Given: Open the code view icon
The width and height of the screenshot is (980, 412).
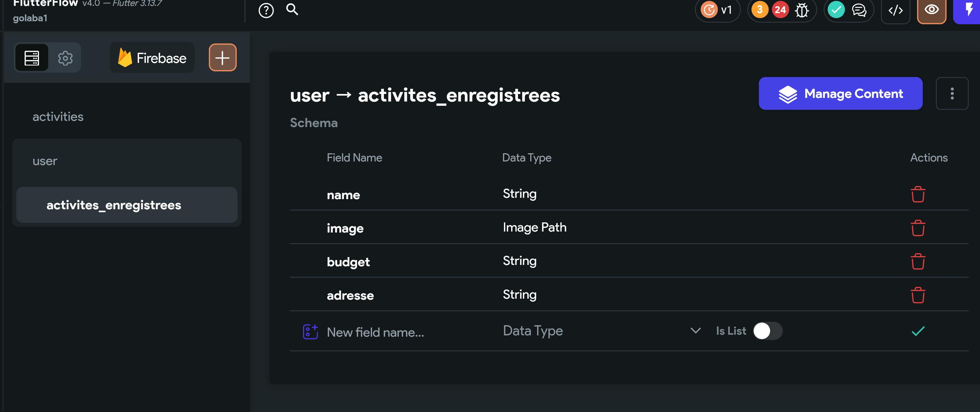Looking at the screenshot, I should pyautogui.click(x=895, y=10).
